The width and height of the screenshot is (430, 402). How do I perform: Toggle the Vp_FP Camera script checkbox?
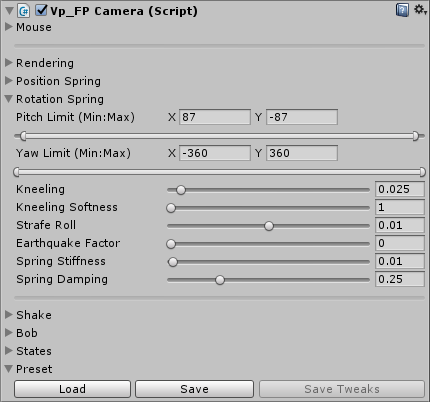pos(41,10)
